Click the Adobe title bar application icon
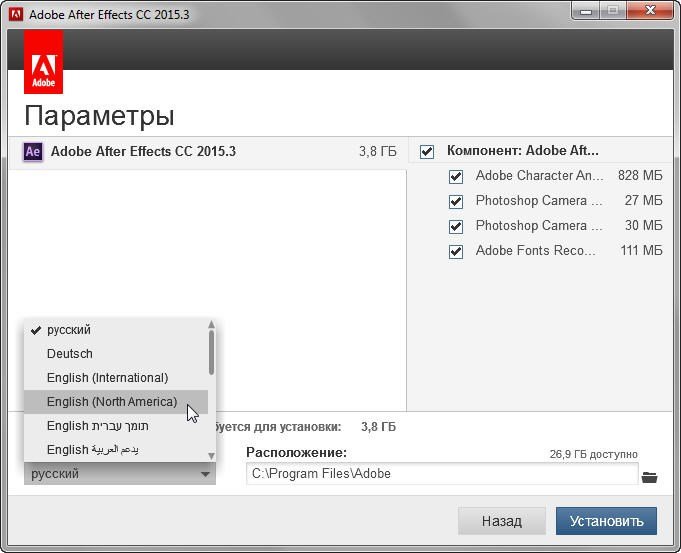The height and width of the screenshot is (553, 681). [16, 14]
